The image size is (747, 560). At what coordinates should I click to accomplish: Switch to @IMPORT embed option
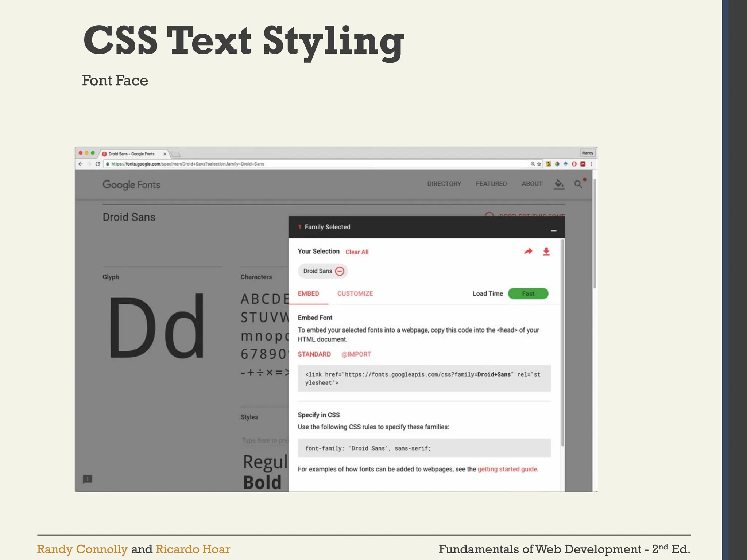pos(356,354)
